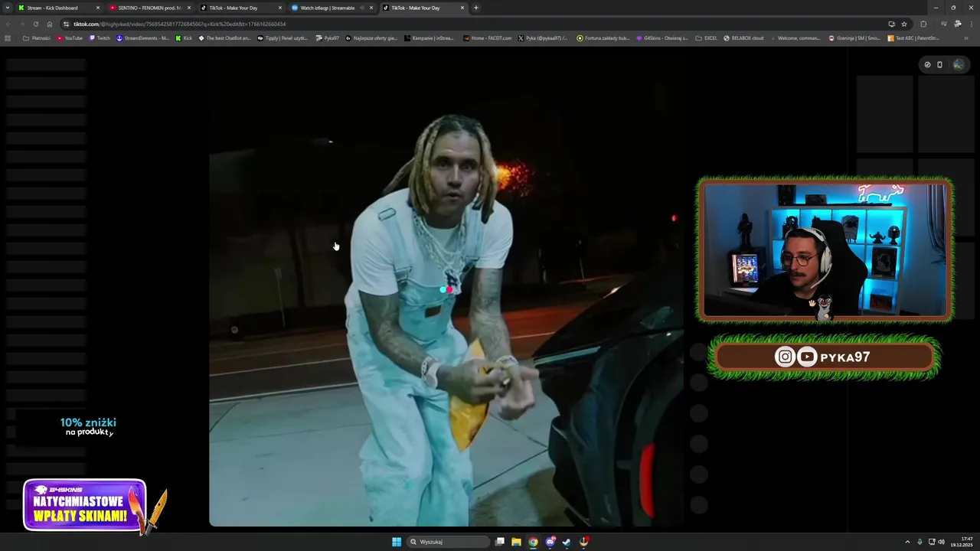This screenshot has width=980, height=551.
Task: Open the G4Skins bookmark
Action: 662,37
